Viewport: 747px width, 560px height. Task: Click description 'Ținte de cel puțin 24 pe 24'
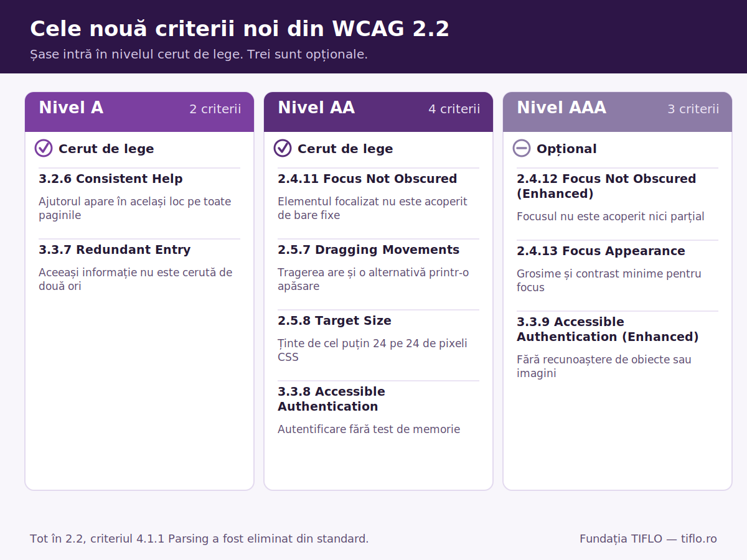(x=372, y=350)
